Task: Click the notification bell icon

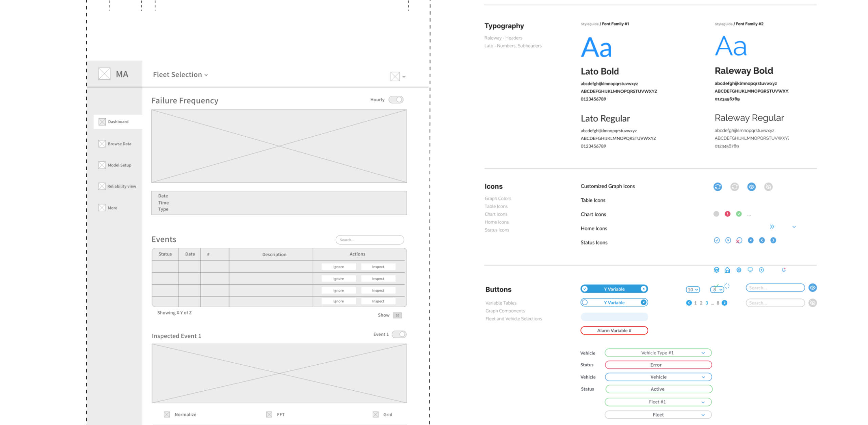Action: (x=784, y=270)
